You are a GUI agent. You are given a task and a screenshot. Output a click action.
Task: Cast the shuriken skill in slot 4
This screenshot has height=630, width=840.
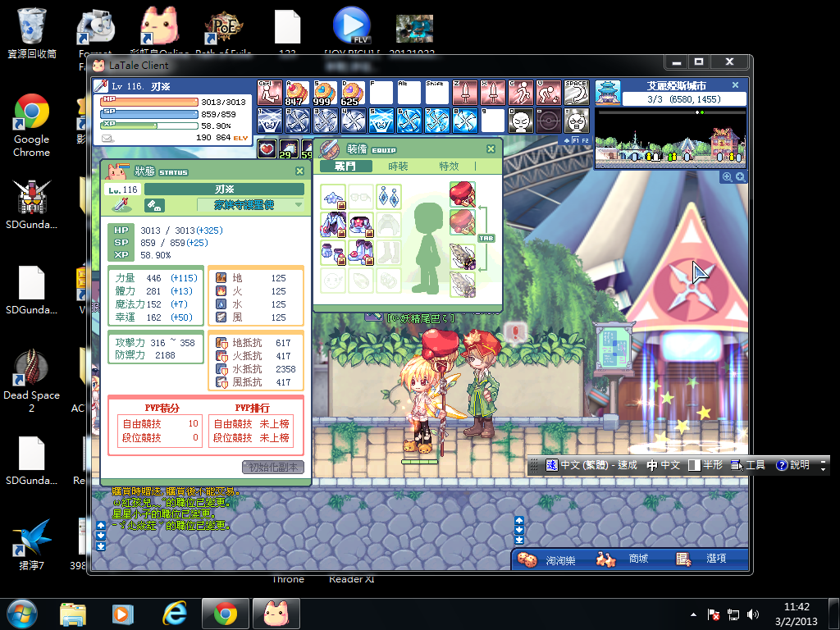353,121
